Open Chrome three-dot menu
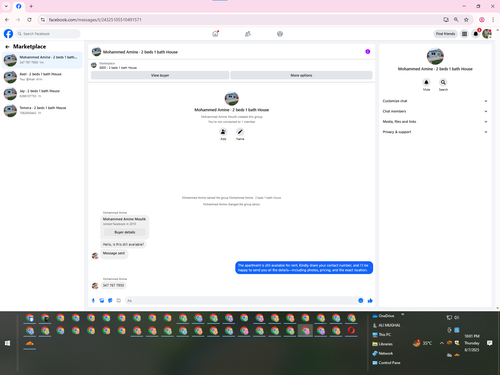Image resolution: width=500 pixels, height=375 pixels. click(493, 20)
